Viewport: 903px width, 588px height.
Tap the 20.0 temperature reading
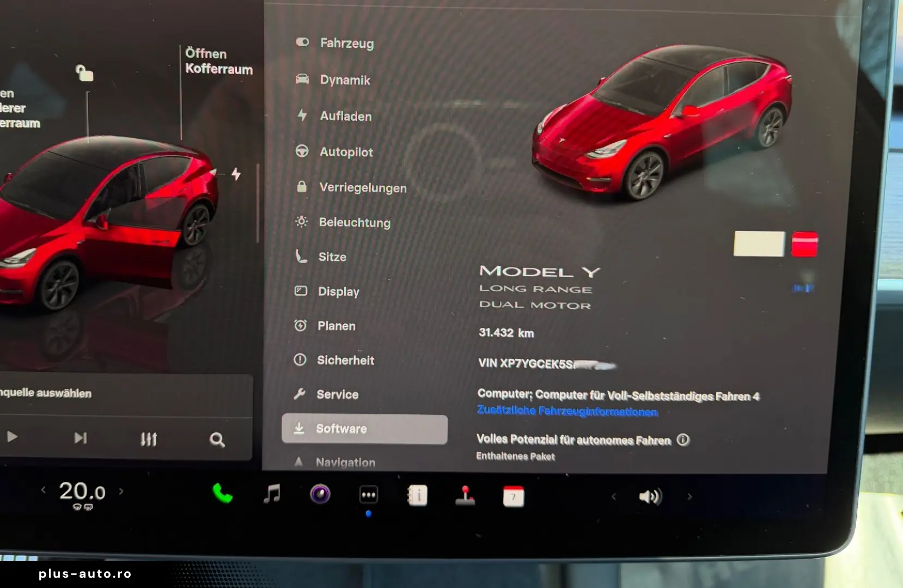point(82,492)
